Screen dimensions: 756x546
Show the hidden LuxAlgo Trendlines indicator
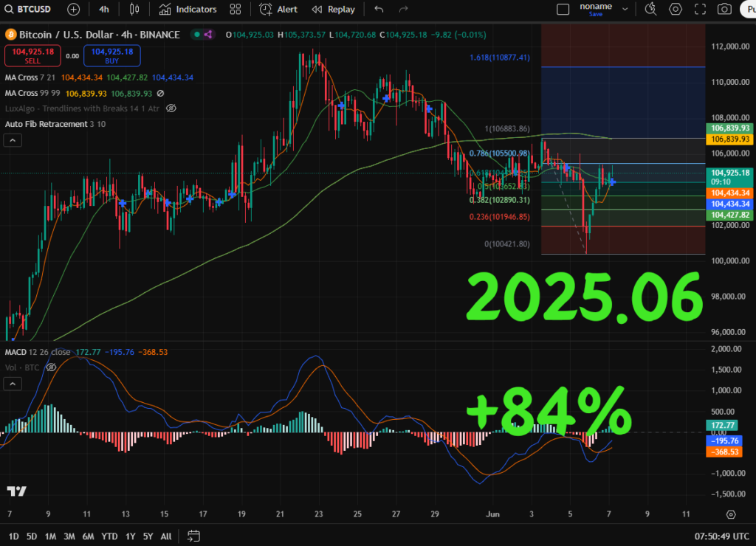coord(171,108)
